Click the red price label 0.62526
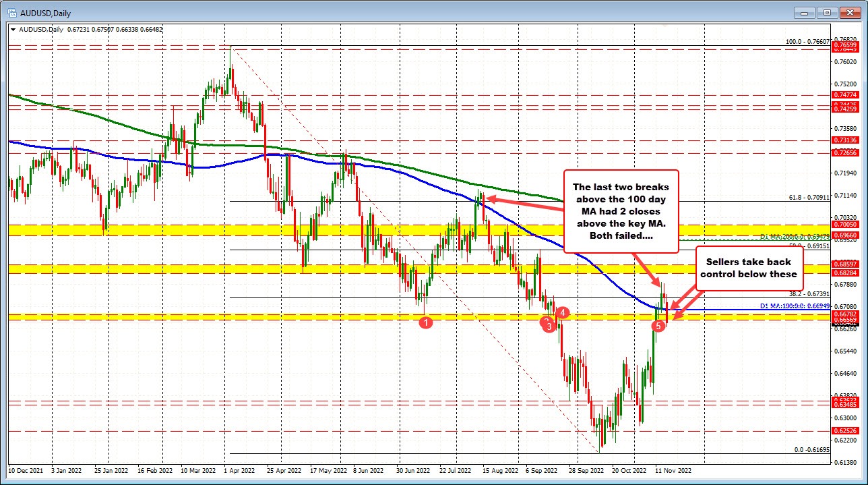 [x=845, y=430]
